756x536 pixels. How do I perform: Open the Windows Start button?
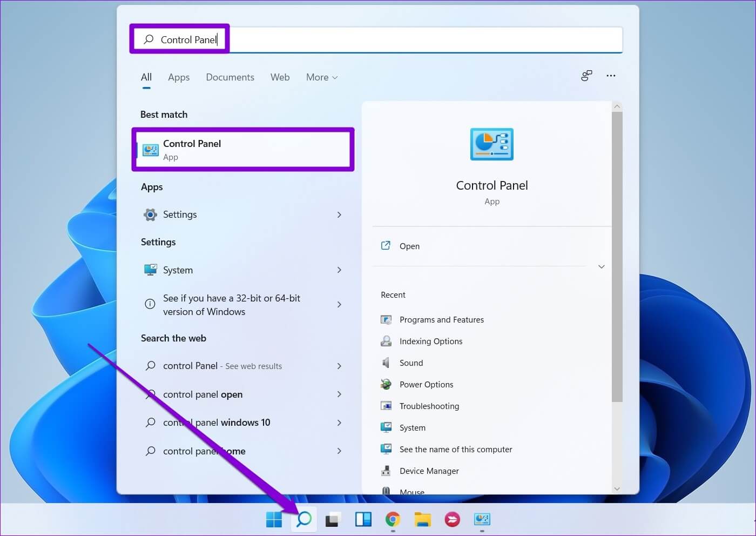[274, 519]
